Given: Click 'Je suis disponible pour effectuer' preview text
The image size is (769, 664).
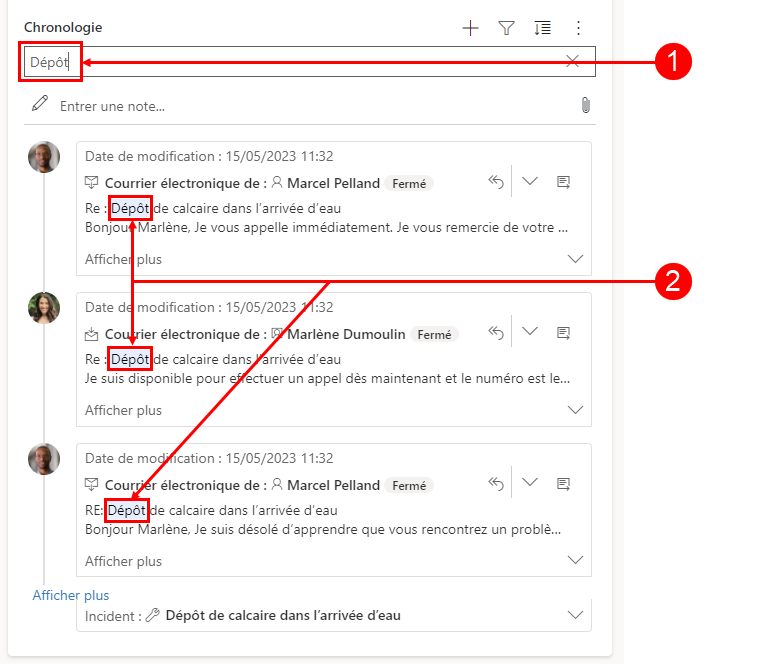Looking at the screenshot, I should tap(327, 379).
